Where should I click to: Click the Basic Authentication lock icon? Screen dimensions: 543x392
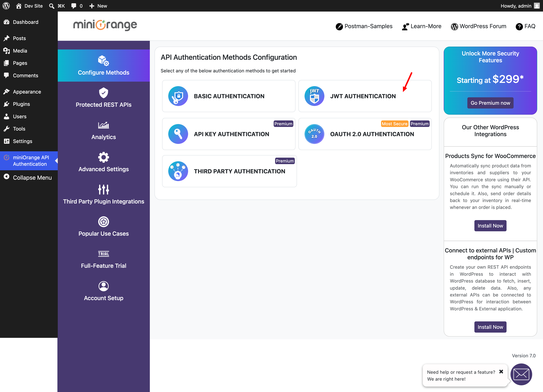tap(178, 96)
